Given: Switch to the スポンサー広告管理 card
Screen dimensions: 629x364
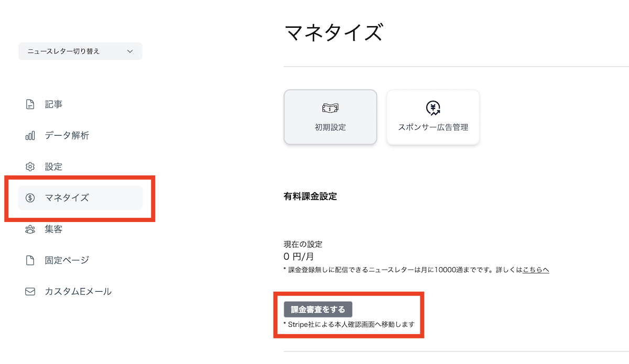Looking at the screenshot, I should tap(432, 117).
